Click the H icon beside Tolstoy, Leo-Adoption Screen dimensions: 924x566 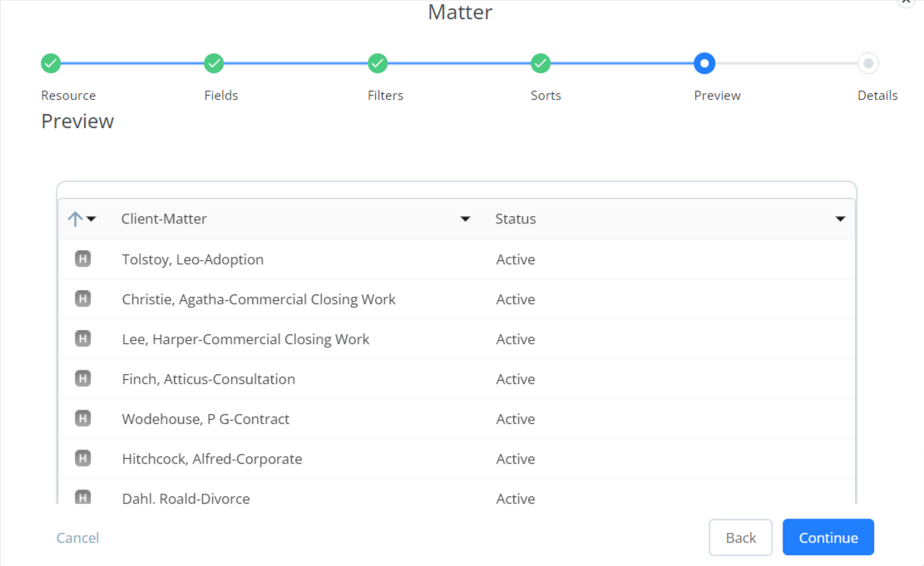click(83, 259)
